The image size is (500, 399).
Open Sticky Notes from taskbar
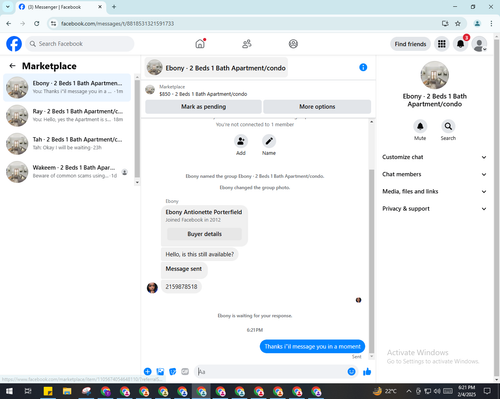(x=48, y=391)
